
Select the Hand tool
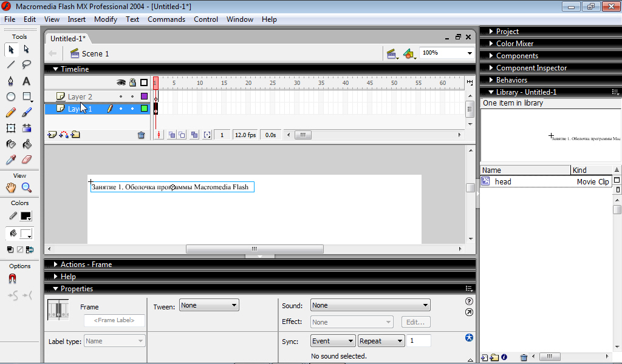click(11, 187)
